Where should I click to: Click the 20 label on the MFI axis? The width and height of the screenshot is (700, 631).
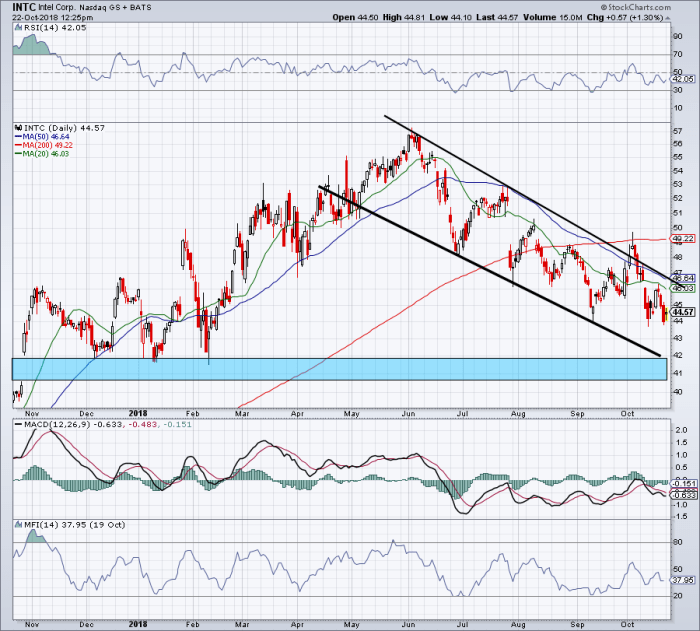click(677, 596)
